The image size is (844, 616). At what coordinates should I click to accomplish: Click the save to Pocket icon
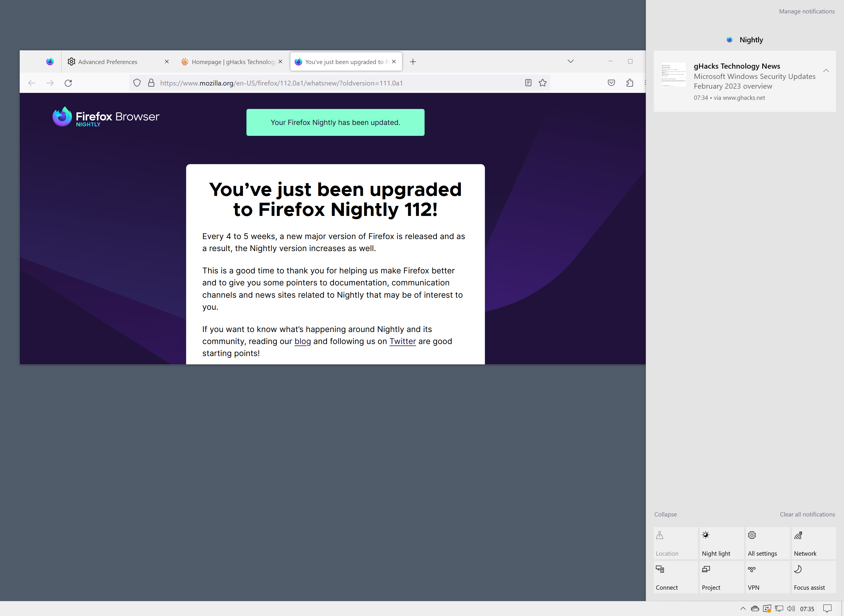611,83
